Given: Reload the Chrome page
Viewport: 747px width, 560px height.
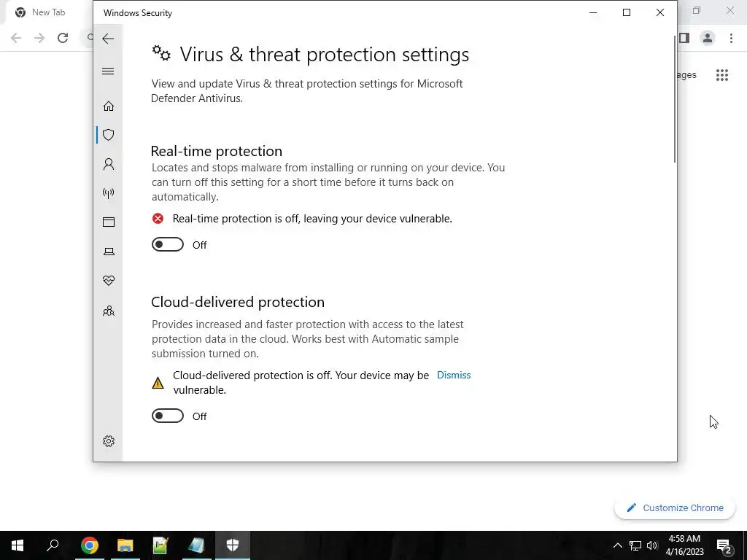Looking at the screenshot, I should (63, 38).
